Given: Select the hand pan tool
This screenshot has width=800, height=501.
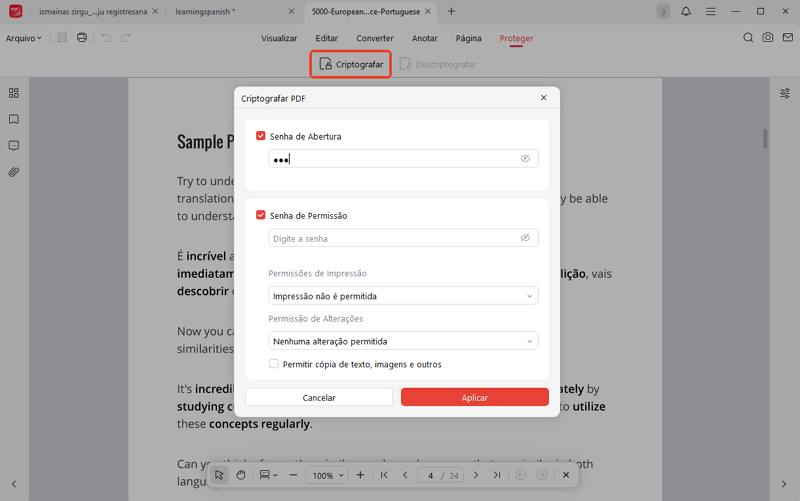Looking at the screenshot, I should pos(241,475).
